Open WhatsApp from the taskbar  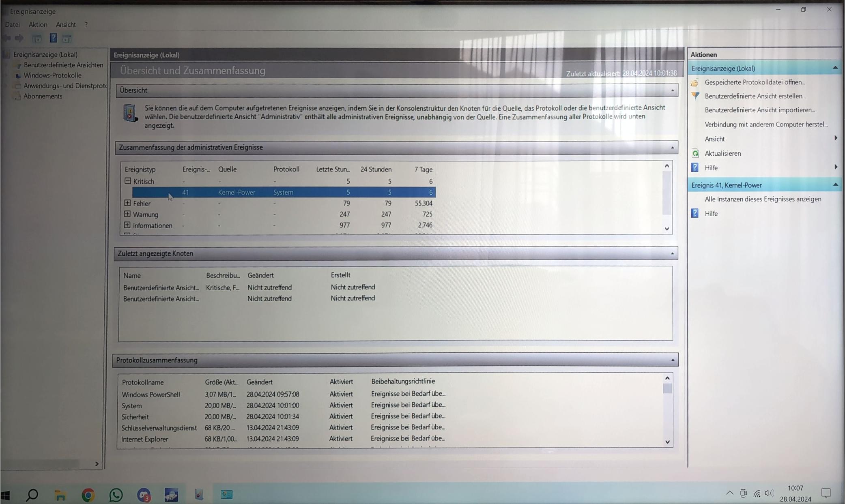116,495
